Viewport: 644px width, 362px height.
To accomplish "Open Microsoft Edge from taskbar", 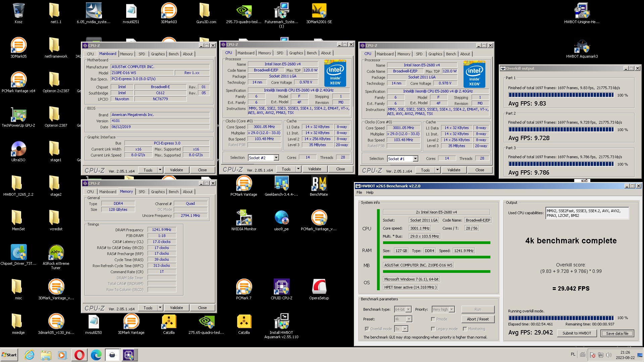I will (x=96, y=355).
